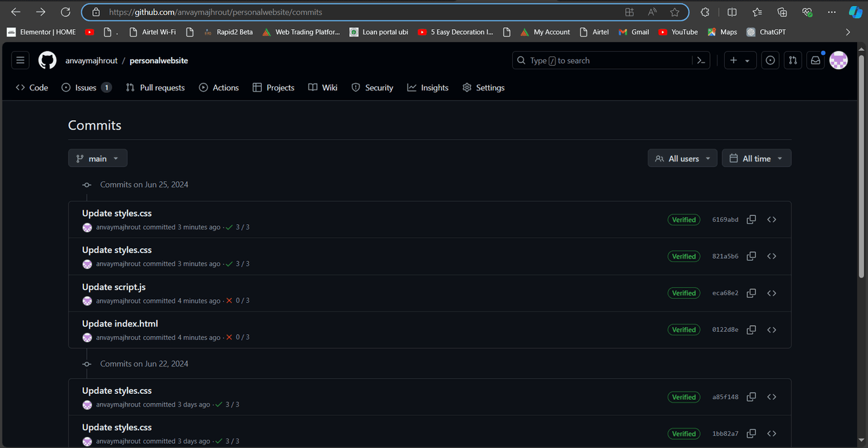Click the GitHub logo home icon
This screenshot has width=868, height=448.
[47, 60]
